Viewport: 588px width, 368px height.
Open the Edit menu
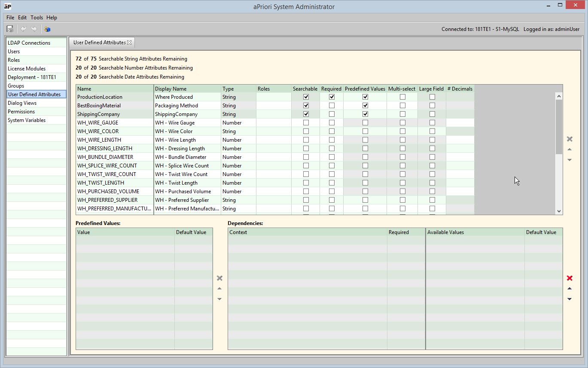[22, 18]
